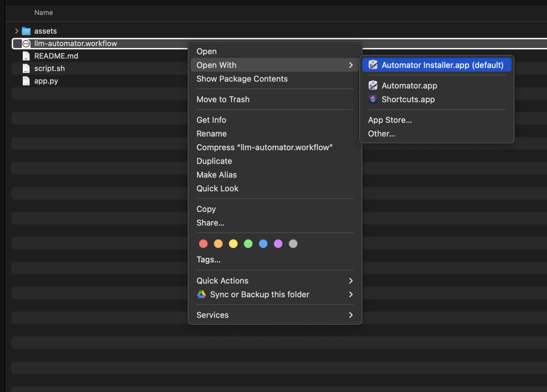Image resolution: width=547 pixels, height=392 pixels.
Task: Choose Get Info from context menu
Action: [275, 120]
